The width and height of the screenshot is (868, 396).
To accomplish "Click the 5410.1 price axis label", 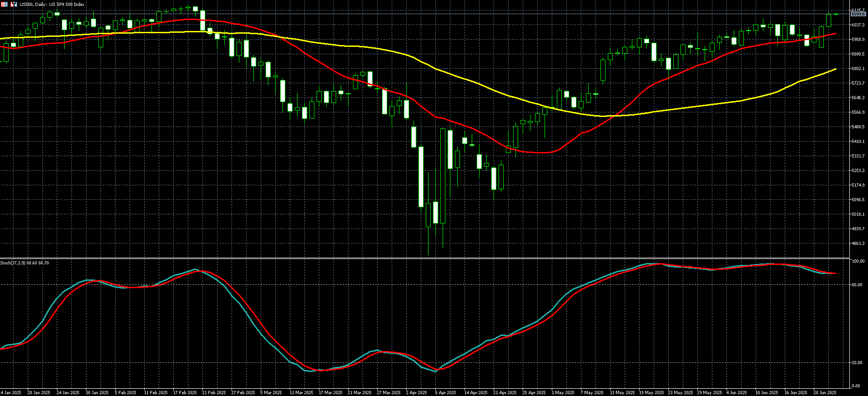I will [x=858, y=142].
